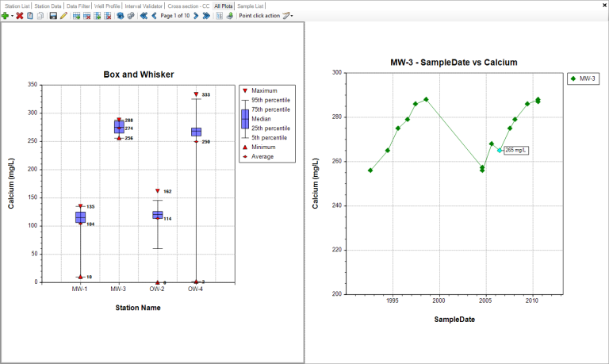Open the dropdown arrow beside the green plus
Image resolution: width=609 pixels, height=364 pixels.
(x=12, y=16)
